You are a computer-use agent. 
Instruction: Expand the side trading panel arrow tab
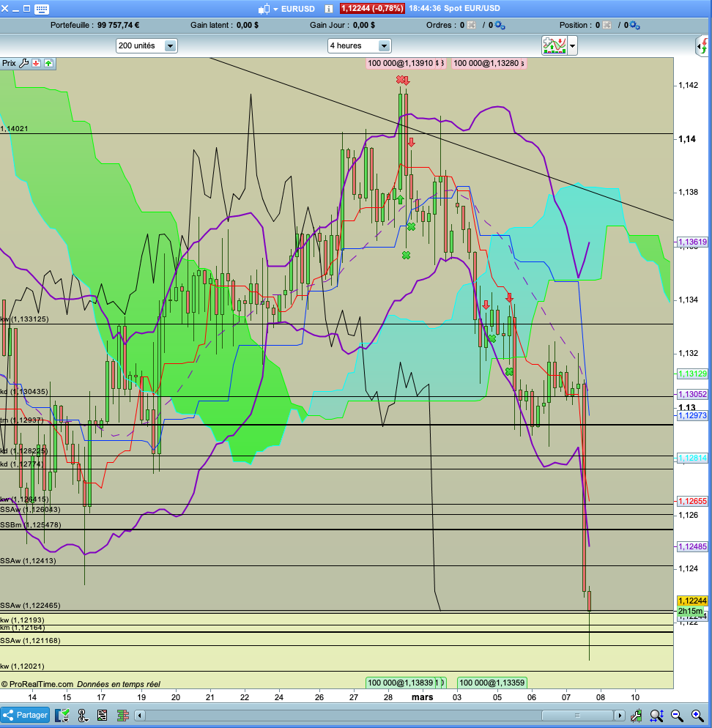pos(703,46)
